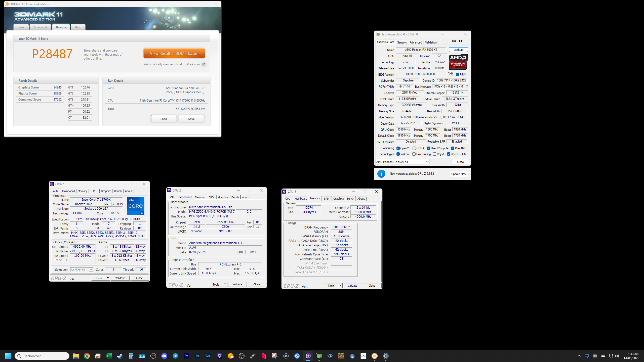Open the SPD tab in CPU-Z Memory window
This screenshot has width=644, height=362.
point(326,199)
